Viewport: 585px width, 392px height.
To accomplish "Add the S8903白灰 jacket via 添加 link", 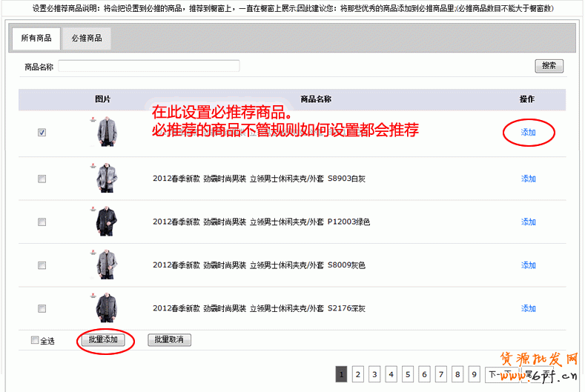I will (528, 179).
